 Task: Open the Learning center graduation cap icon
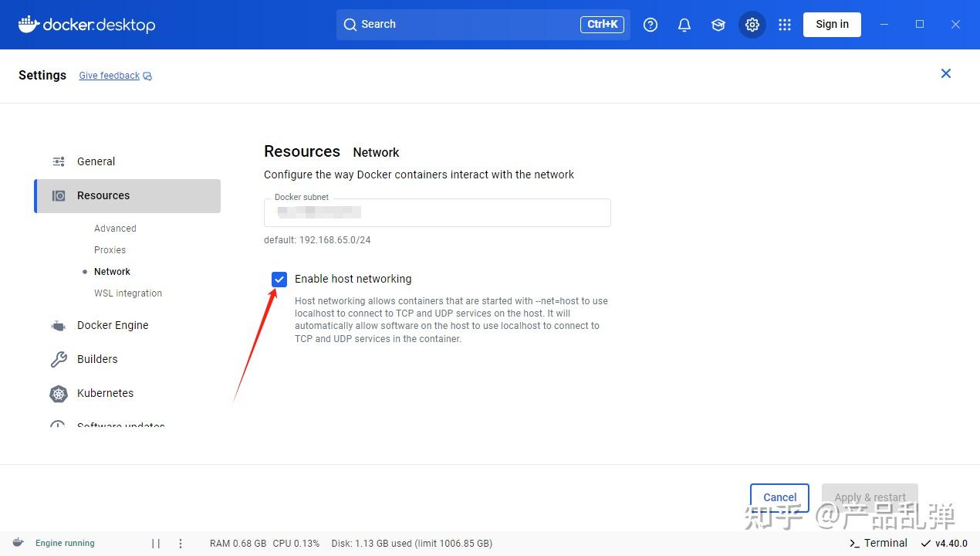point(718,25)
